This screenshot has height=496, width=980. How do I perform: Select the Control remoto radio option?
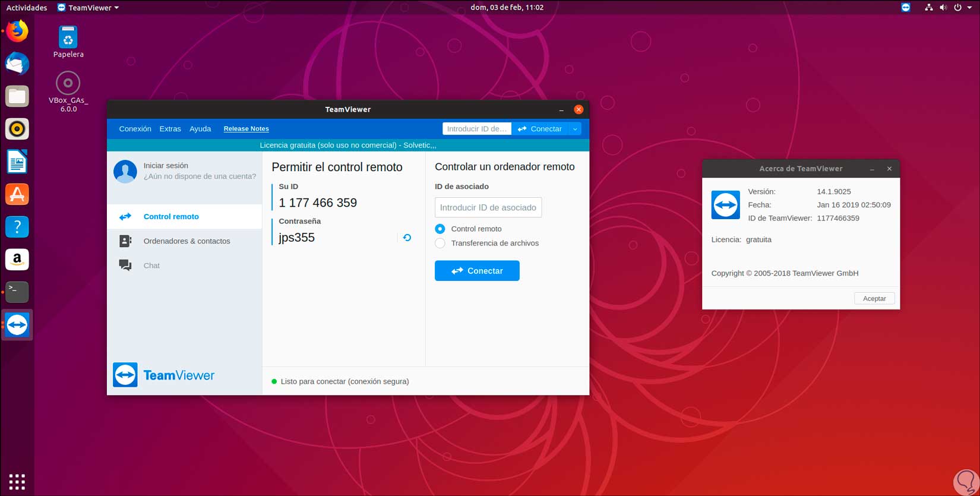tap(440, 229)
